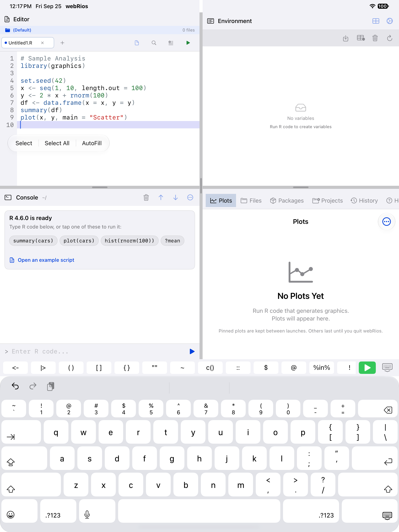Click the new file document icon in editor toolbar
The image size is (399, 532).
137,43
